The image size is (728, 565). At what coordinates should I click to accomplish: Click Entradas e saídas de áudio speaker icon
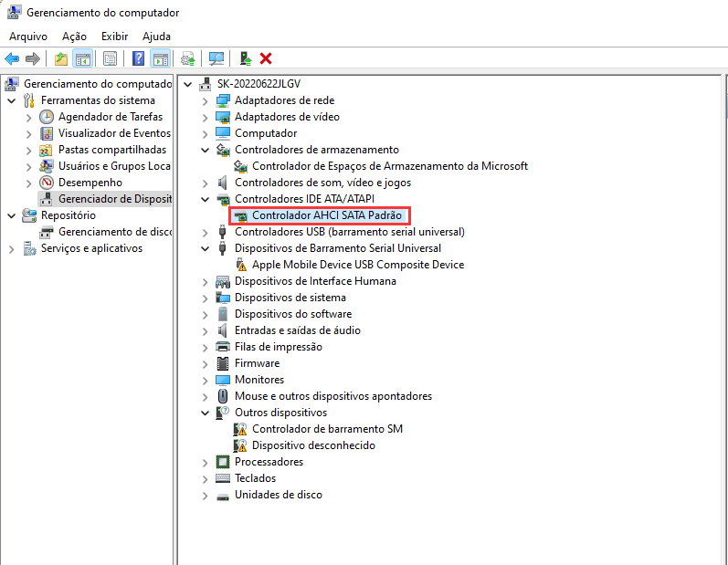223,330
